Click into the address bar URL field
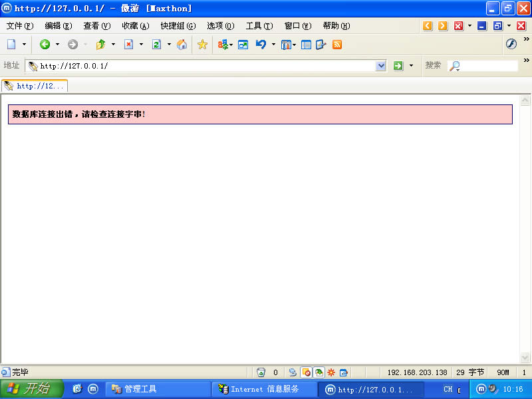Image resolution: width=532 pixels, height=399 pixels. coord(207,66)
